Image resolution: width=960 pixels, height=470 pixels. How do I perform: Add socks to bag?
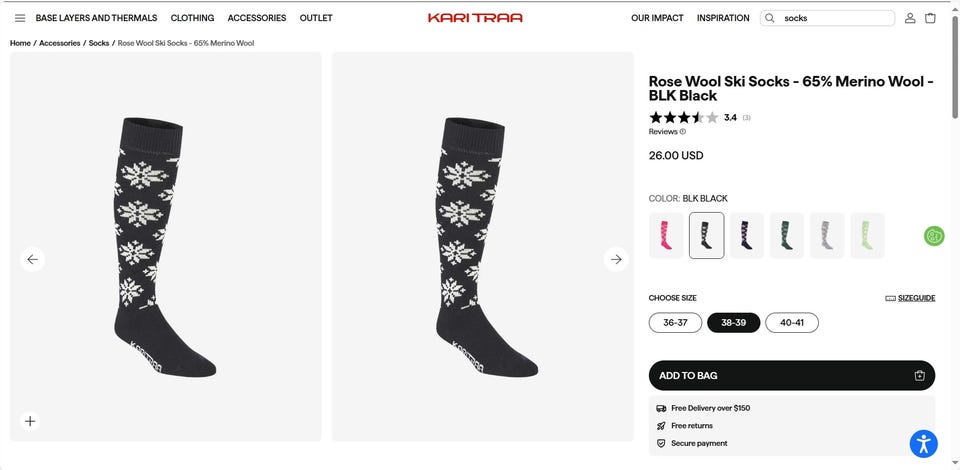(x=791, y=375)
